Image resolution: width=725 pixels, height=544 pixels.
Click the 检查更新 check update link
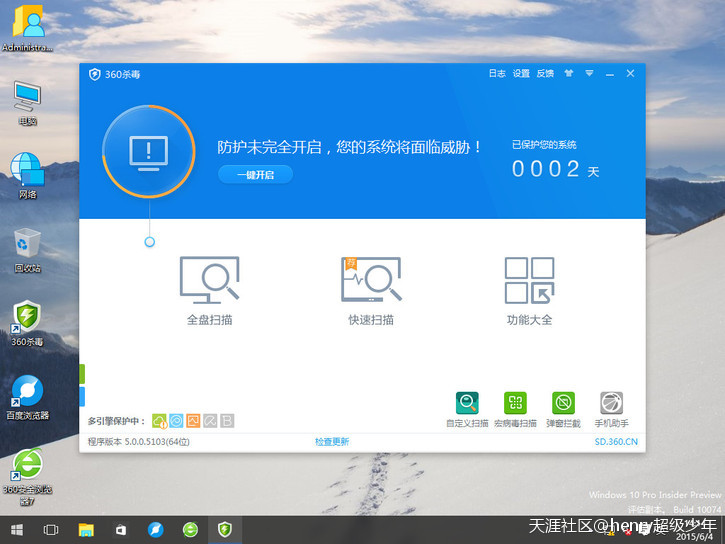pos(332,442)
